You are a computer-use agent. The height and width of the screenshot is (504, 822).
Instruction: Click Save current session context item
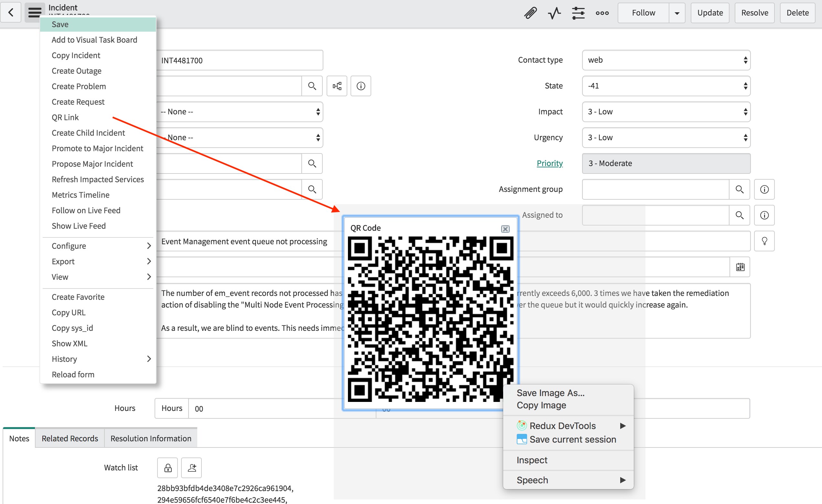(x=568, y=439)
